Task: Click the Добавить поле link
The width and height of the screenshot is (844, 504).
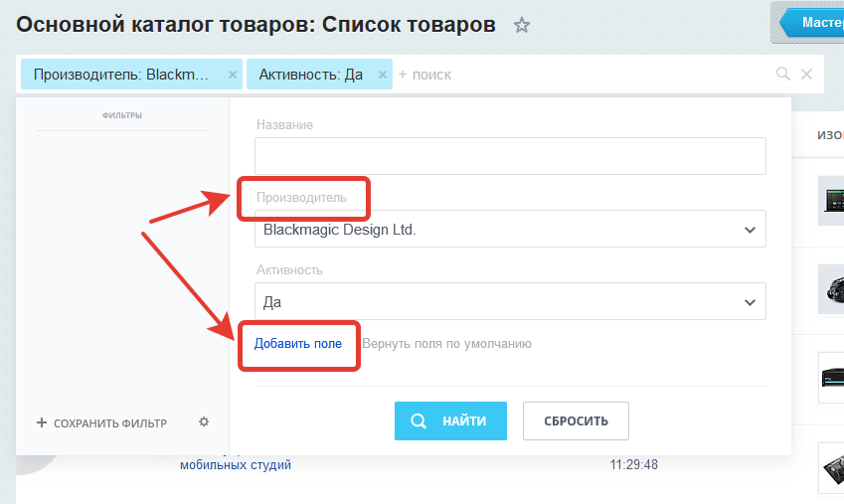Action: pyautogui.click(x=298, y=344)
